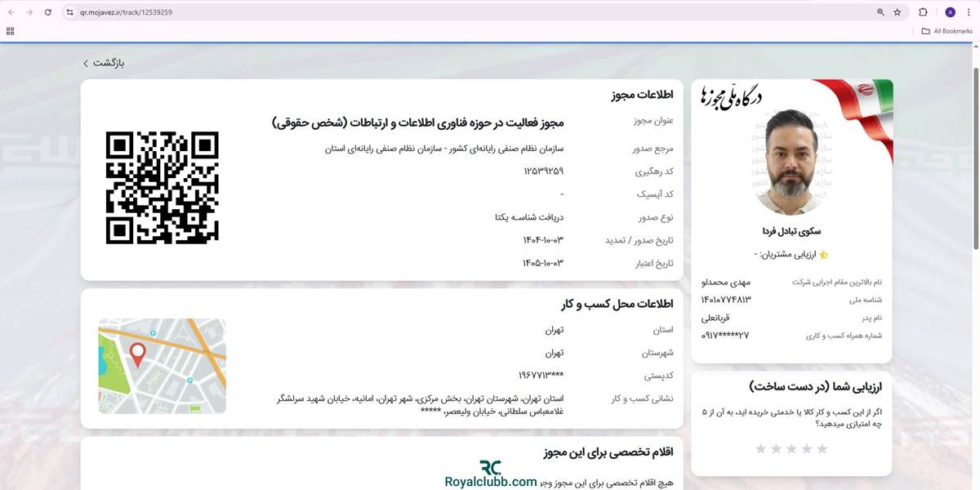
Task: Rate three stars with the middle star
Action: (x=791, y=449)
